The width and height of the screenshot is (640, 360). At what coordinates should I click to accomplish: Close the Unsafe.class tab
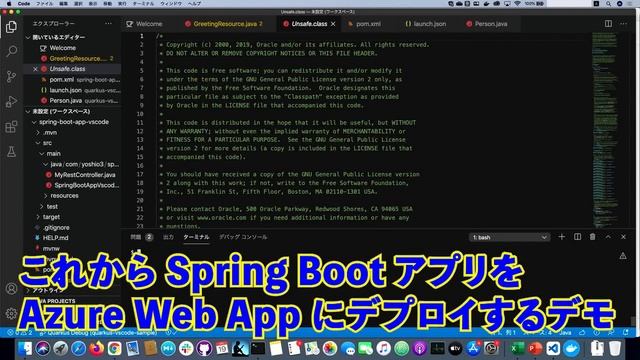pyautogui.click(x=333, y=24)
